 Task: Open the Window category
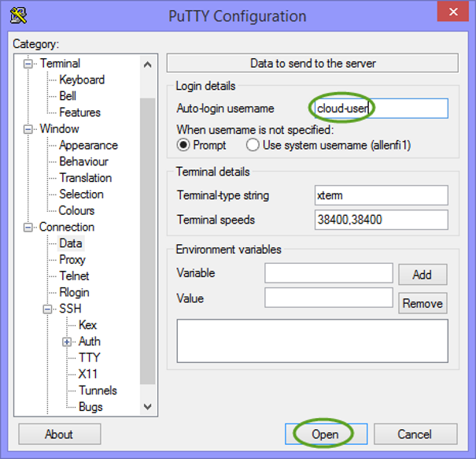pyautogui.click(x=59, y=129)
